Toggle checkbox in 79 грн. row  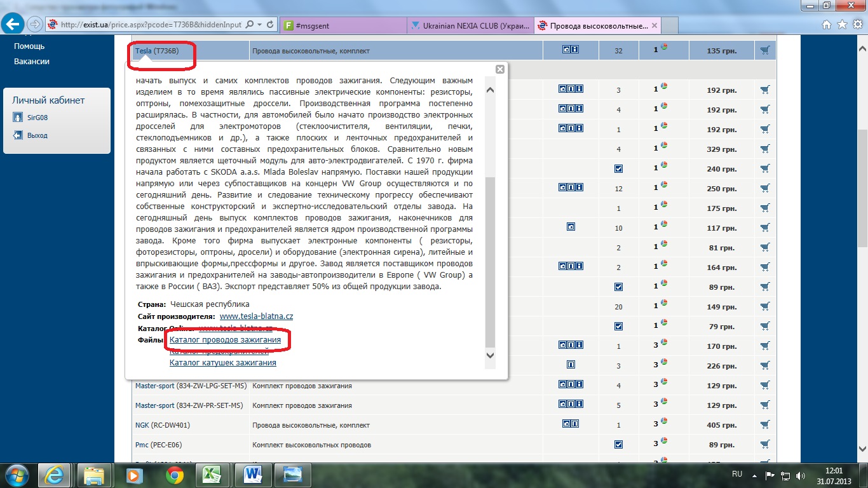(618, 327)
